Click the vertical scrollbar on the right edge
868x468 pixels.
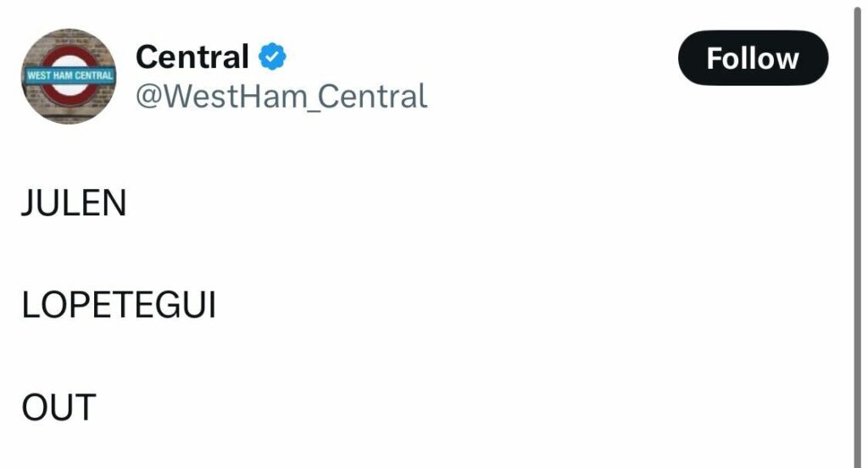[858, 234]
